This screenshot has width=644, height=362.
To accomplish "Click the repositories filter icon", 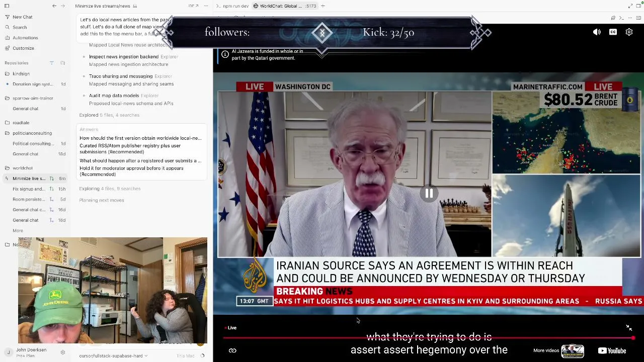I will pos(51,63).
